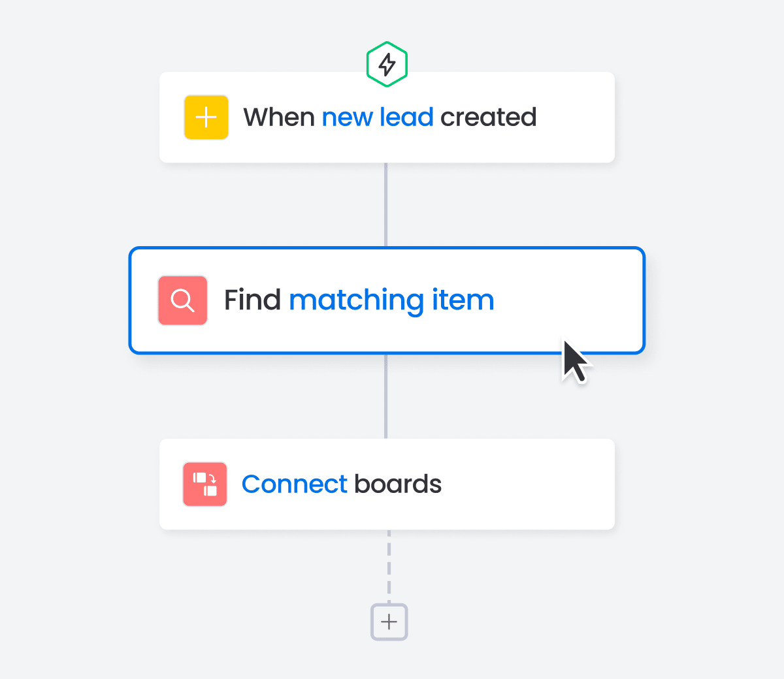Add a step with the bottom plus button
Image resolution: width=784 pixels, height=679 pixels.
click(x=389, y=622)
